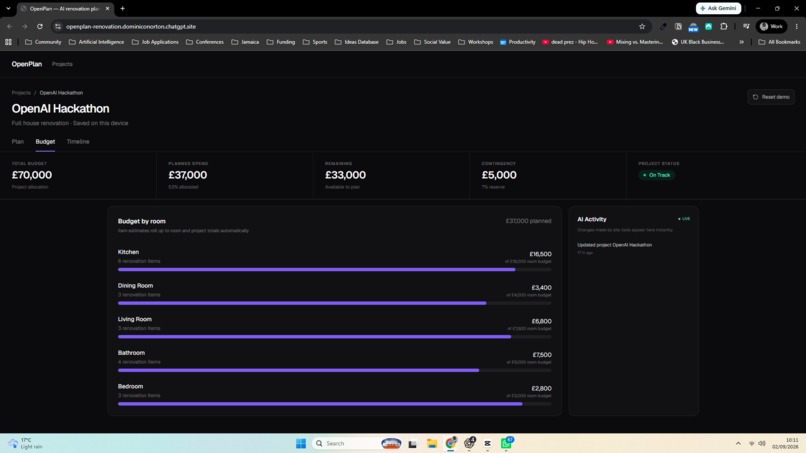Close the OpenPlan browser tab
The height and width of the screenshot is (453, 806).
[x=107, y=8]
